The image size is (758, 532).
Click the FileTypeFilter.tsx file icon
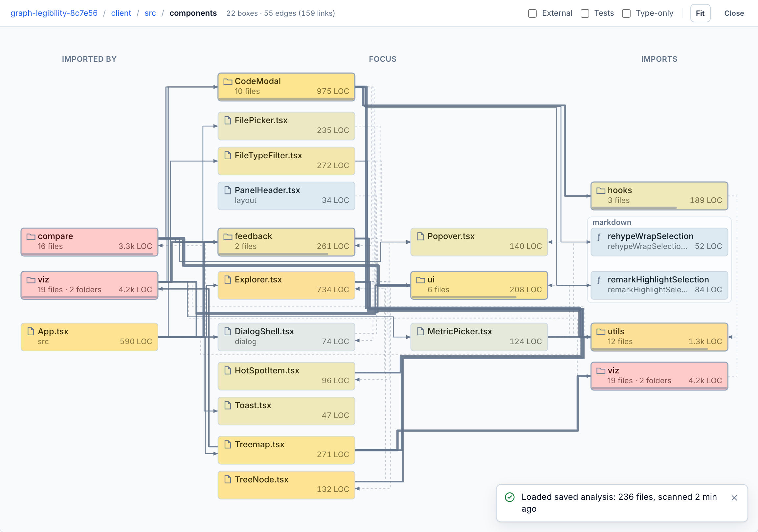[x=228, y=155]
